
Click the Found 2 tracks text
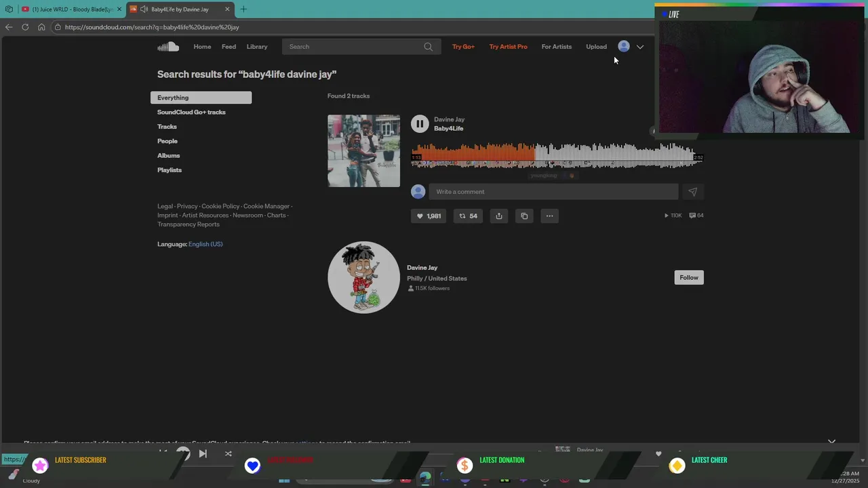(x=349, y=96)
